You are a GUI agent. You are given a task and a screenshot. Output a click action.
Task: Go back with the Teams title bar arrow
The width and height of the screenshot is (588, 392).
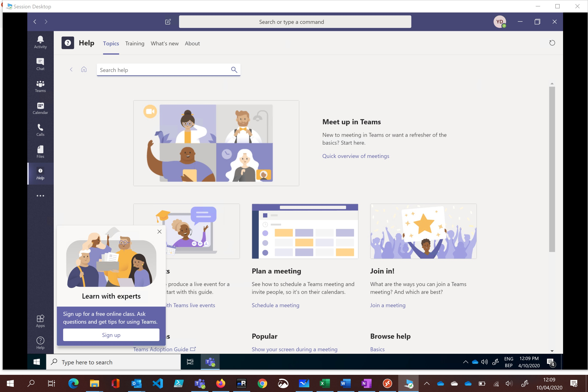[35, 22]
